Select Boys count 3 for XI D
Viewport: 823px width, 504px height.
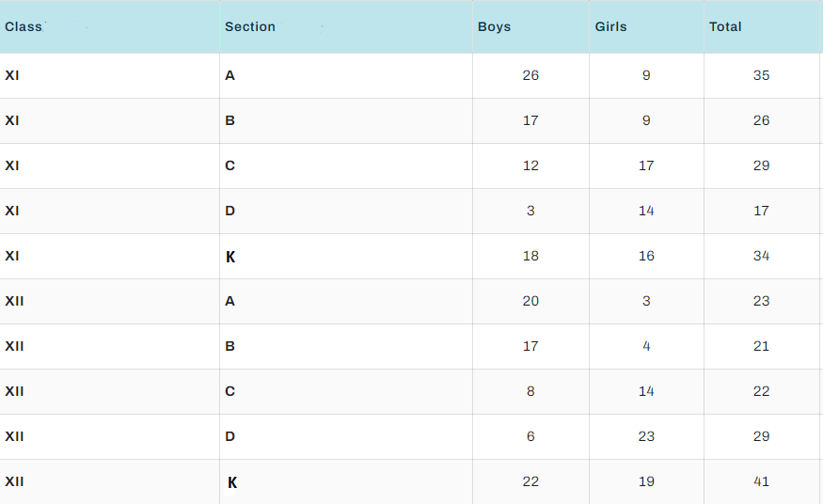click(x=530, y=211)
